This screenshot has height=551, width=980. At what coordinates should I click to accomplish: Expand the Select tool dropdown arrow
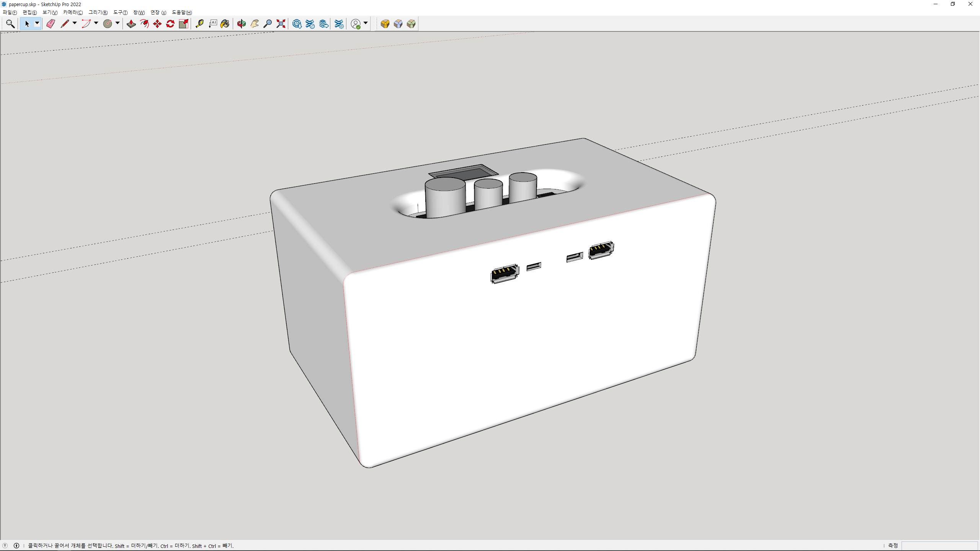(x=37, y=23)
